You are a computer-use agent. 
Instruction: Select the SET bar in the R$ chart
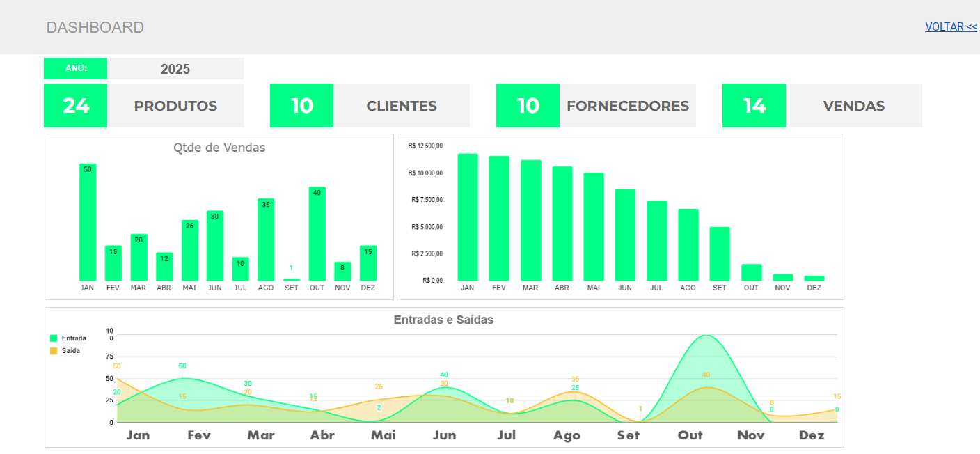(720, 254)
